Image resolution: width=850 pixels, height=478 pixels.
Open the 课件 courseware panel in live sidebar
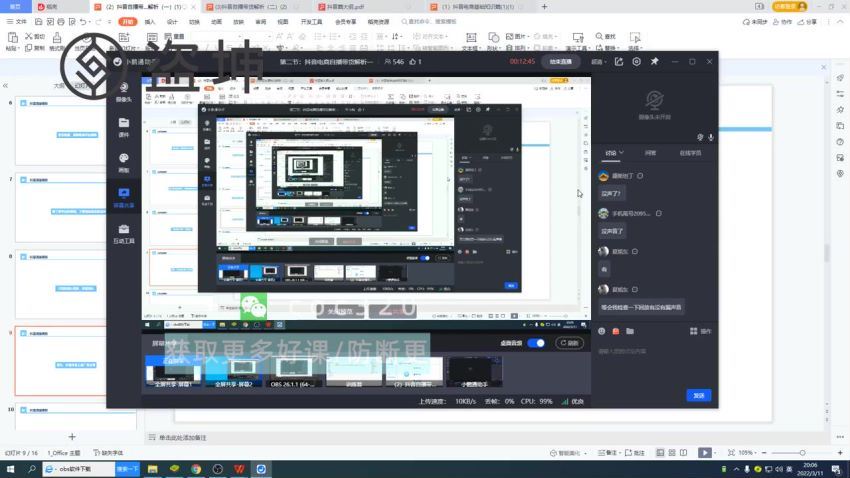pos(124,127)
